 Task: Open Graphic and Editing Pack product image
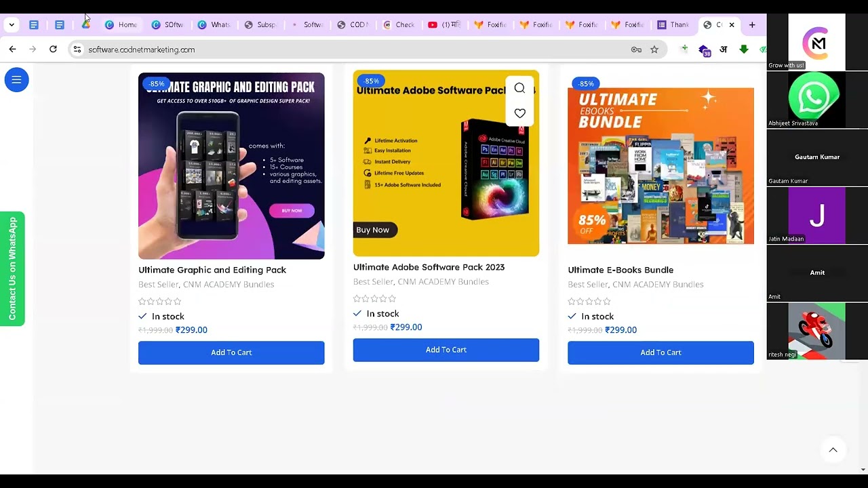[x=231, y=166]
